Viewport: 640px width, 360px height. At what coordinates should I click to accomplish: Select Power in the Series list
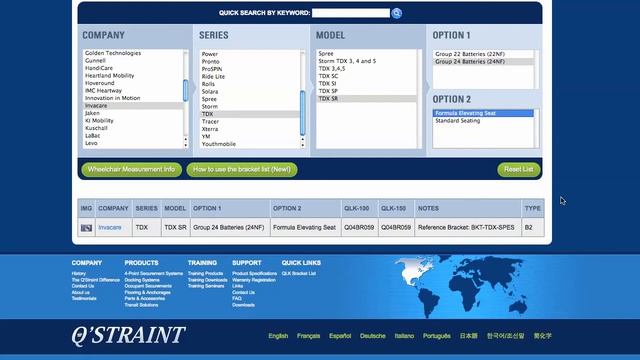[210, 54]
